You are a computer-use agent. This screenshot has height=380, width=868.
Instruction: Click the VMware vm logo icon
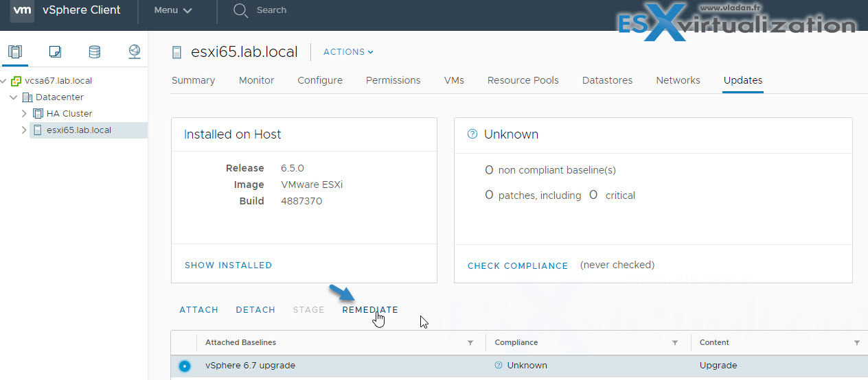point(22,10)
